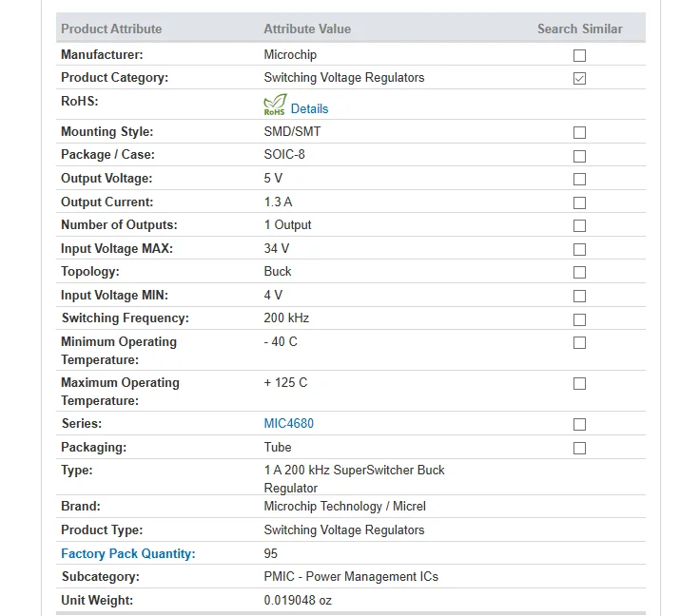Click the Output Current: label
680x616 pixels.
click(x=107, y=202)
